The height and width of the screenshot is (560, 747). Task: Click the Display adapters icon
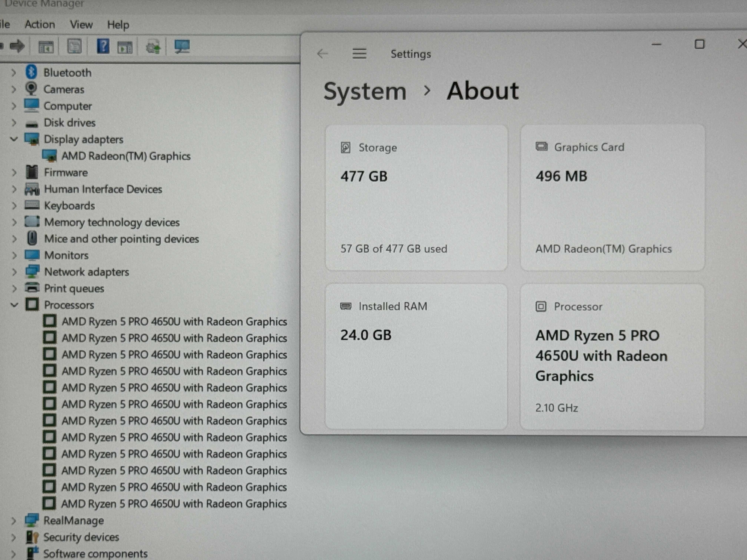32,139
